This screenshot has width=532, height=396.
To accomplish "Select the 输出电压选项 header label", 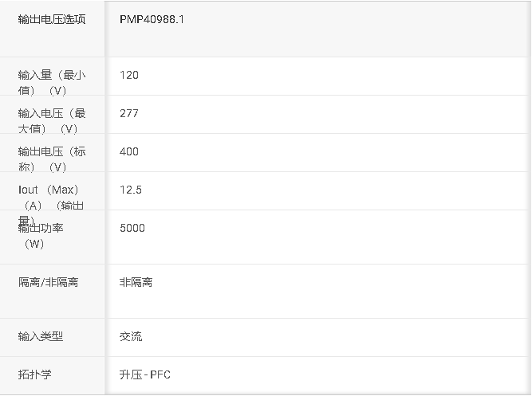I will coord(52,19).
